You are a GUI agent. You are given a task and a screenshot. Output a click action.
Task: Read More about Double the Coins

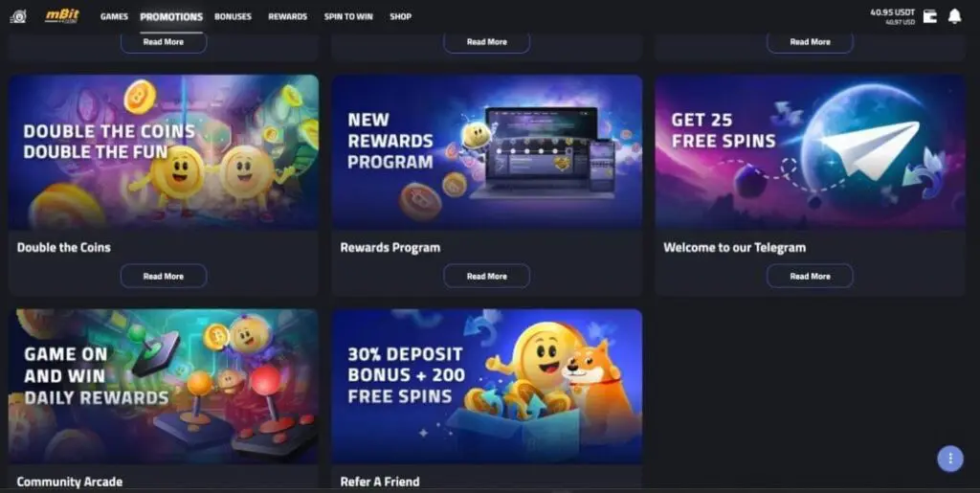(x=163, y=277)
